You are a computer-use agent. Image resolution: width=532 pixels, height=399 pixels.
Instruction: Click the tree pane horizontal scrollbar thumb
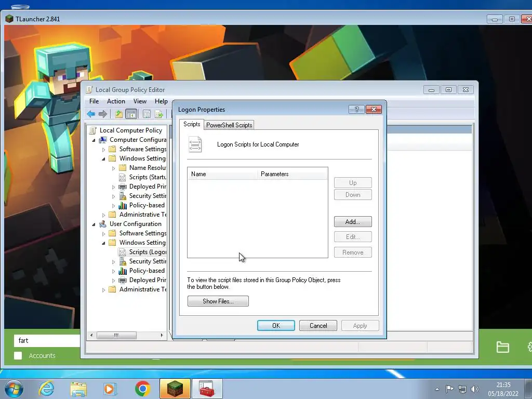pyautogui.click(x=116, y=335)
